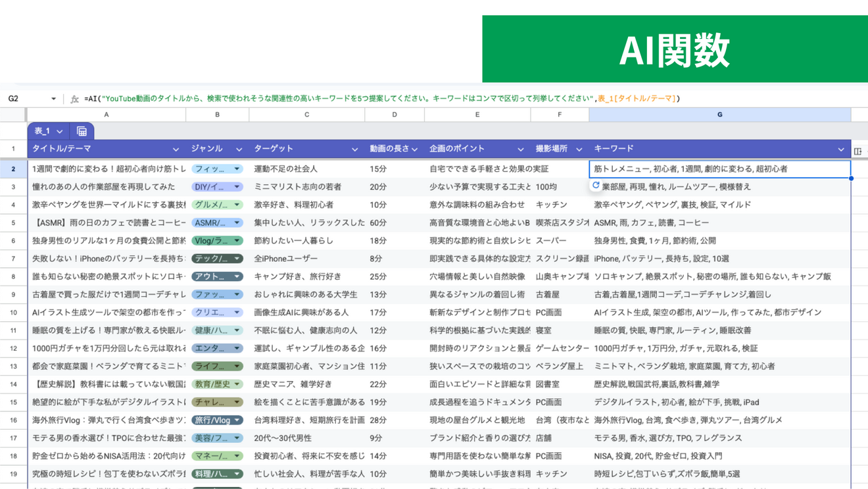Select column E header
The height and width of the screenshot is (489, 868).
(477, 115)
